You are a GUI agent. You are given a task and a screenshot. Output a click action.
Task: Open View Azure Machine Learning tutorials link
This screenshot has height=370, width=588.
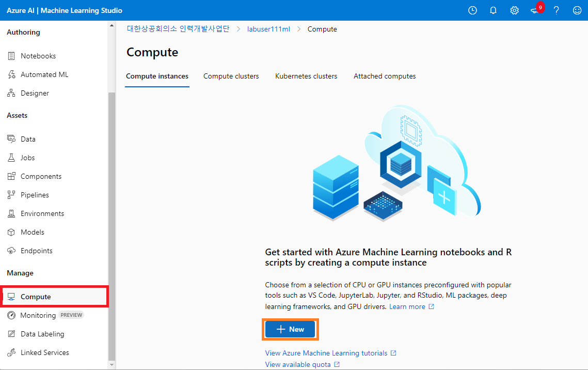click(x=326, y=353)
